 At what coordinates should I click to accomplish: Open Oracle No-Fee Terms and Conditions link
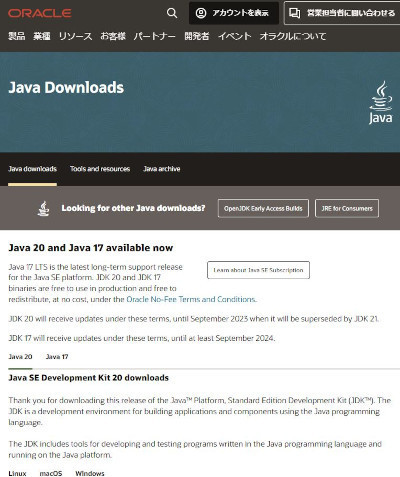pos(191,299)
